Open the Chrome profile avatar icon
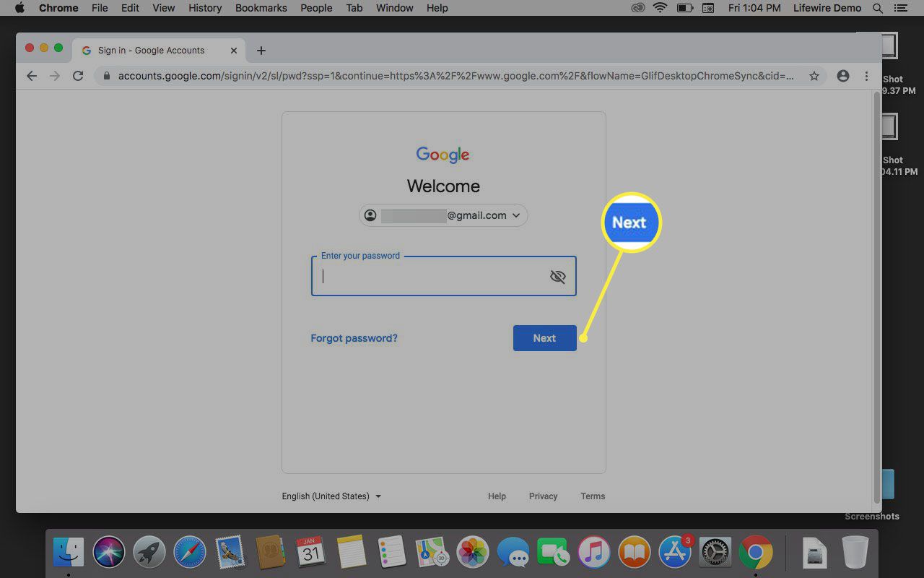Screen dimensions: 924x578 (x=843, y=76)
